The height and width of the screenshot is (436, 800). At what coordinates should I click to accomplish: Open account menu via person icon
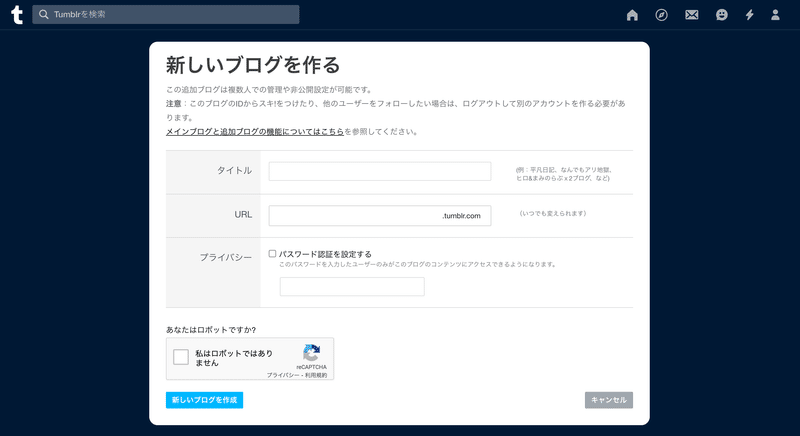pyautogui.click(x=775, y=15)
